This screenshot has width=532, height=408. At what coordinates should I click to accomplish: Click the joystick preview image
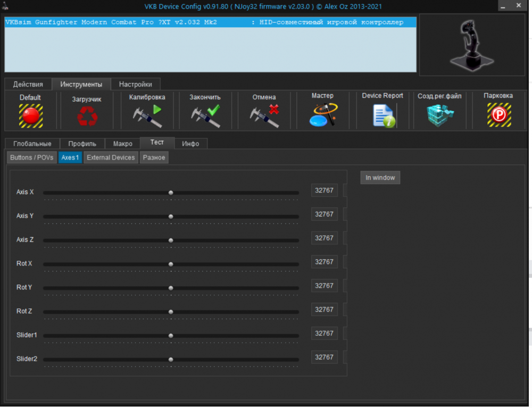pos(472,45)
